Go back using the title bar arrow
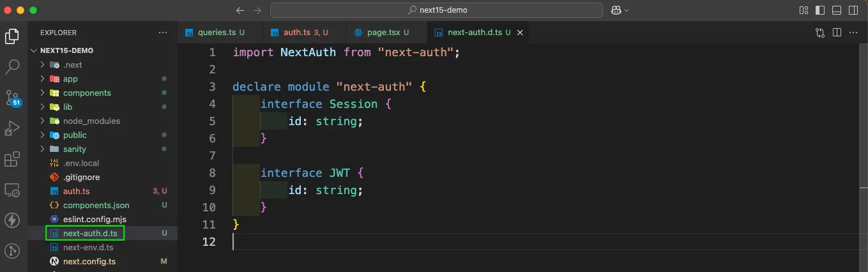This screenshot has height=272, width=868. pyautogui.click(x=240, y=10)
